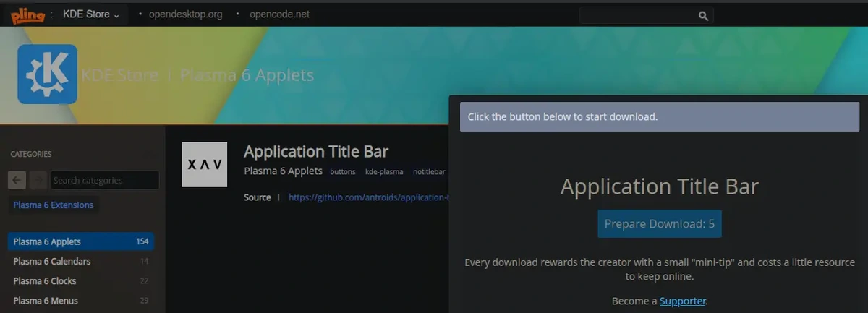This screenshot has height=313, width=868.
Task: Click the search magnifier icon
Action: (x=702, y=15)
